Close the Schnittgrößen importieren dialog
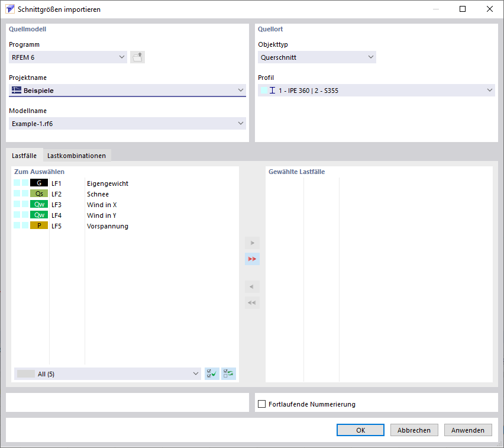The width and height of the screenshot is (504, 448). [x=490, y=9]
